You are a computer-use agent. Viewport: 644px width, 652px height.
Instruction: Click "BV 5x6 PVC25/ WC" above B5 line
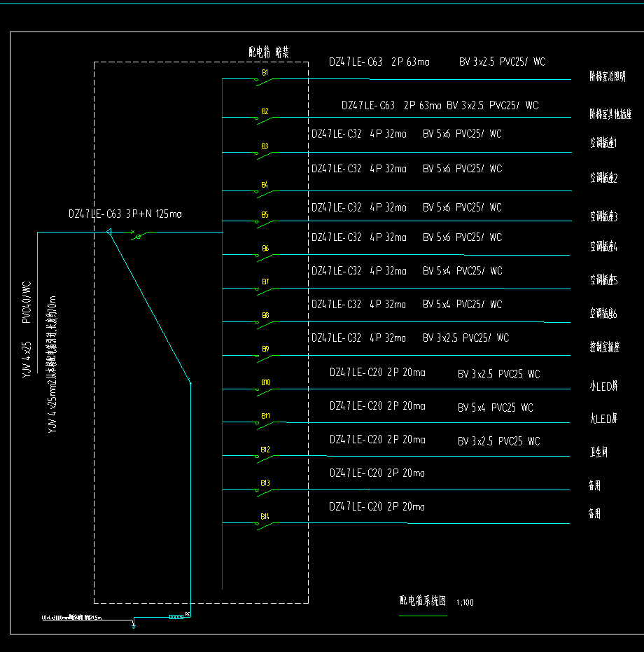(x=462, y=207)
